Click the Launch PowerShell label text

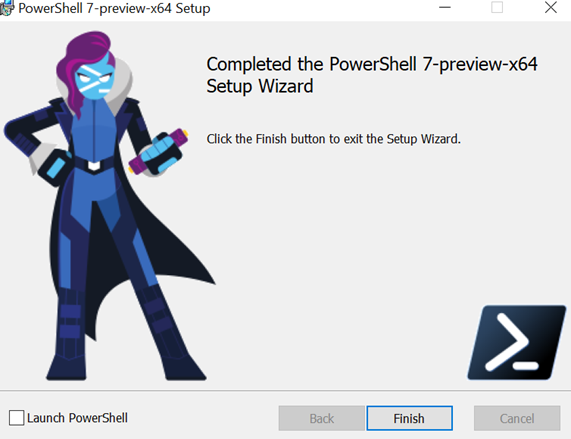(x=78, y=418)
